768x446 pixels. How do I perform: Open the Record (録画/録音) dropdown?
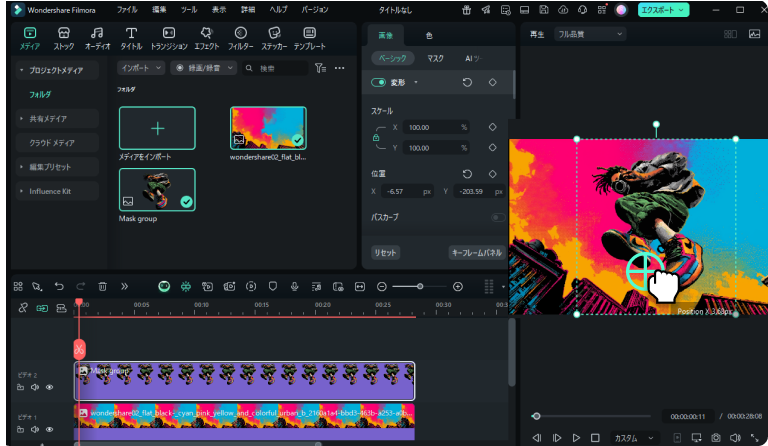pyautogui.click(x=204, y=68)
